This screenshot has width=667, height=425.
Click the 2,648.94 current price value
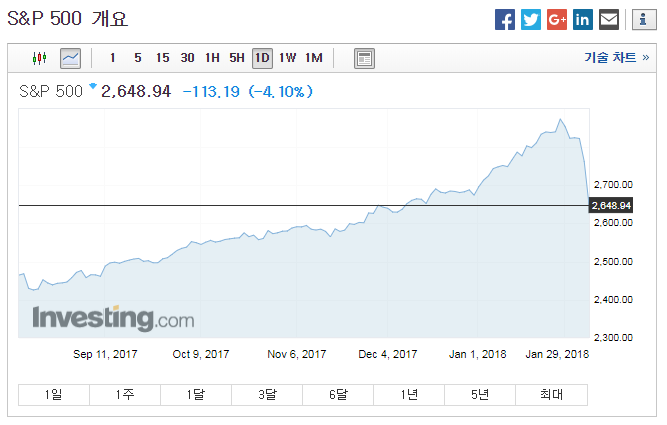click(136, 91)
